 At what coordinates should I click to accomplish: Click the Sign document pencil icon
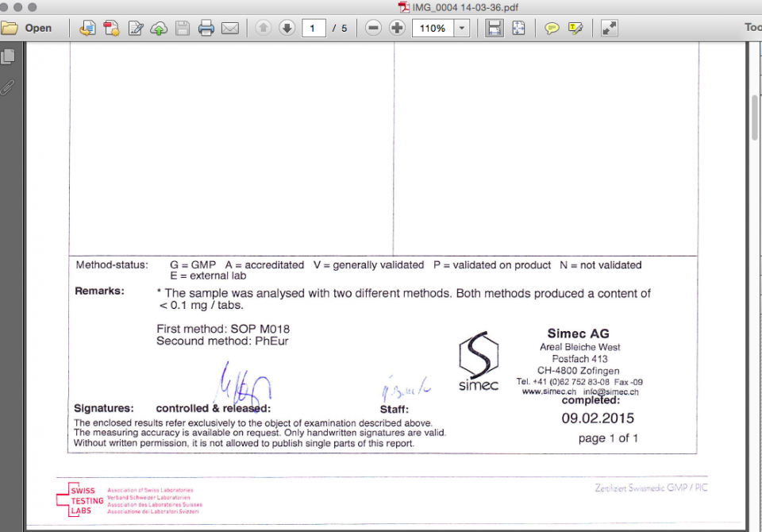tap(136, 28)
